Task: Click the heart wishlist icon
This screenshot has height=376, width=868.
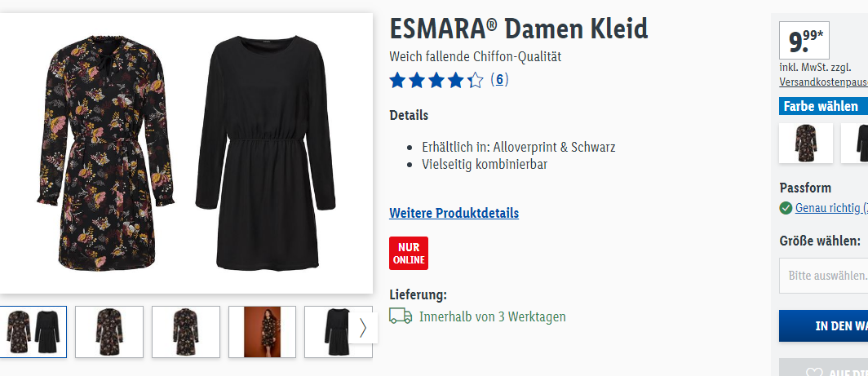Action: (814, 372)
